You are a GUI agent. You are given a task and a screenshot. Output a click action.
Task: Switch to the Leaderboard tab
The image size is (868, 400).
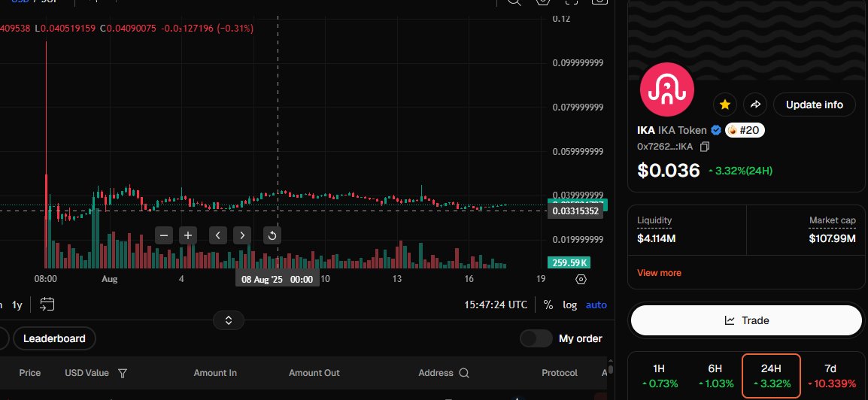tap(54, 338)
